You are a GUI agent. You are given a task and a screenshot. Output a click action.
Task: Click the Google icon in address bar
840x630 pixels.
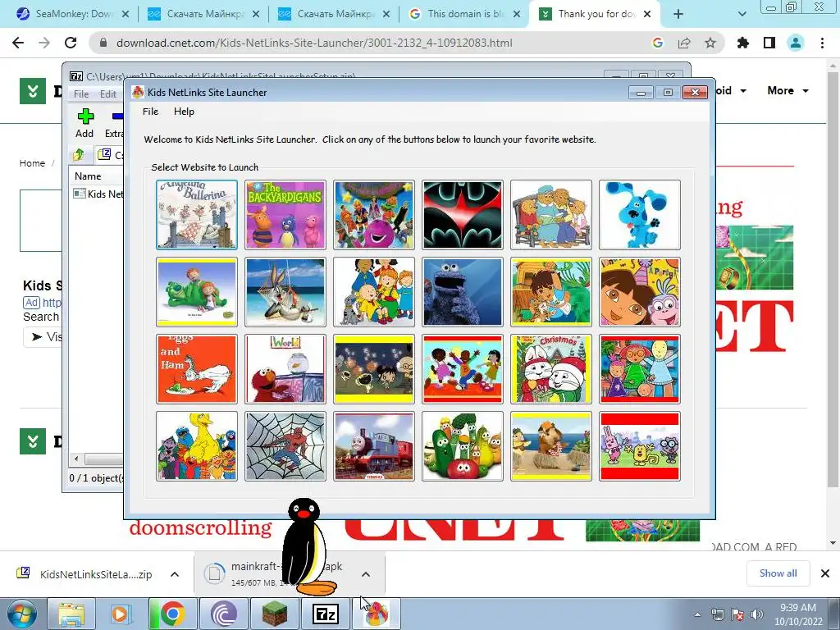coord(658,43)
